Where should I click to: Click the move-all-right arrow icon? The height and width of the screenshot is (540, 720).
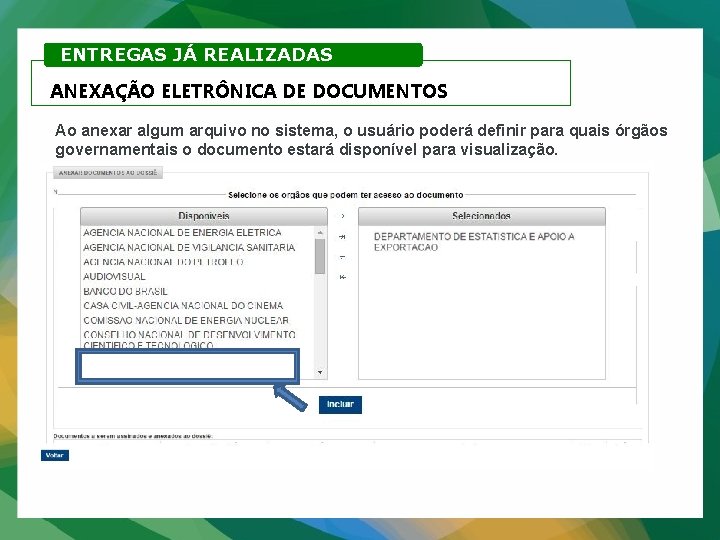343,237
